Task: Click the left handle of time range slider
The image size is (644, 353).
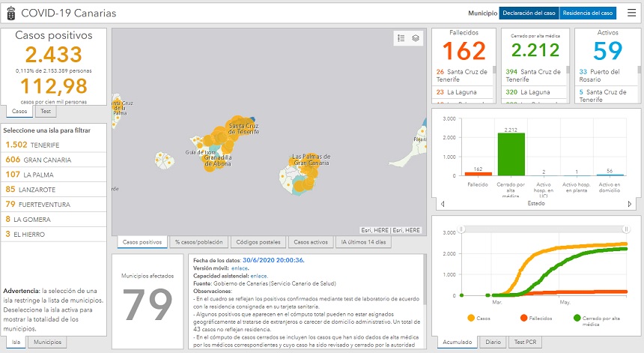Action: point(462,229)
